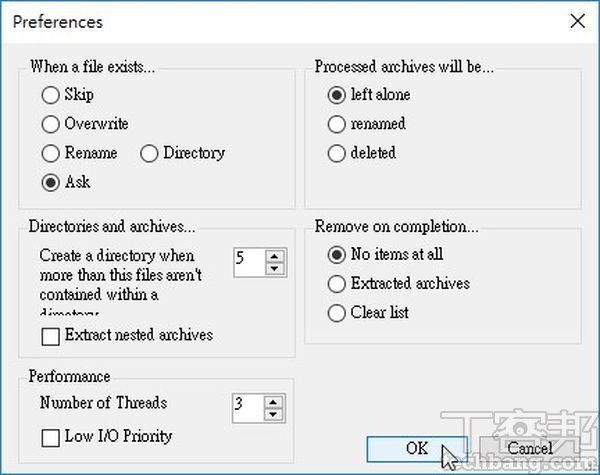This screenshot has height=475, width=600.
Task: Pick the Directory radio option
Action: click(x=149, y=154)
